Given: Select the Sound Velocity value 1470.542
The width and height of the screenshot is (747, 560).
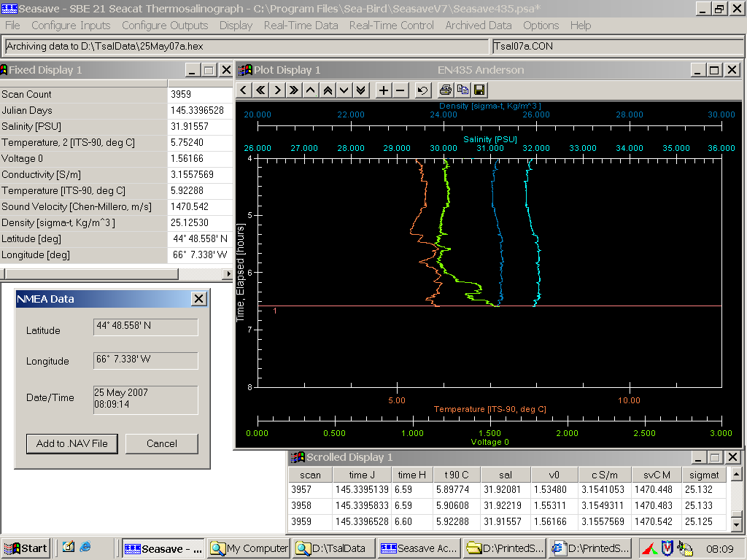Looking at the screenshot, I should tap(190, 206).
